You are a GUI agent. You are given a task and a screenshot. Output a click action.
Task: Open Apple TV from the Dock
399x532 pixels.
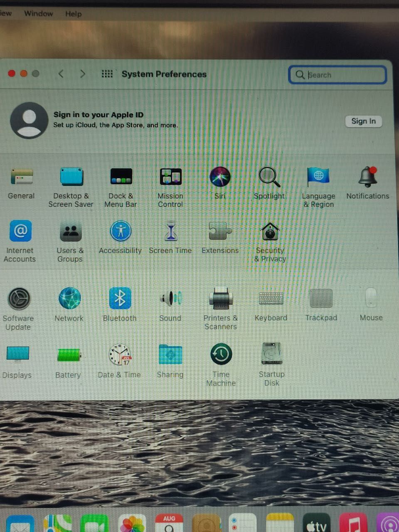click(316, 523)
